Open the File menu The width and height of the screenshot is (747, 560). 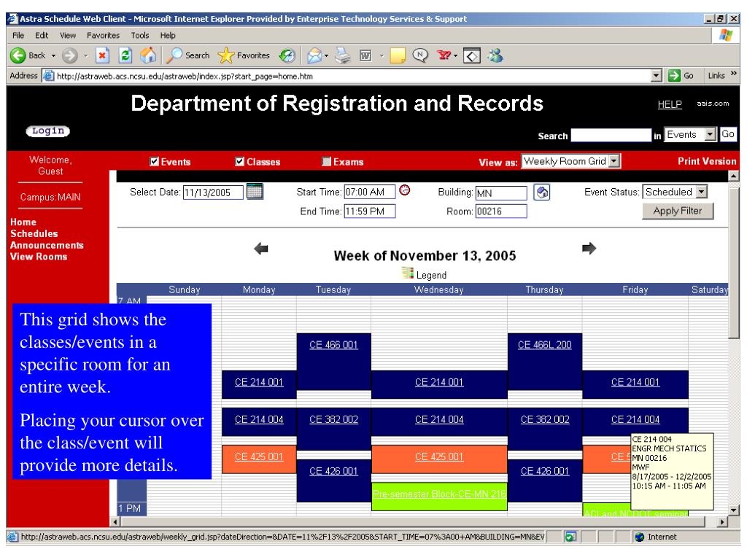(x=18, y=35)
